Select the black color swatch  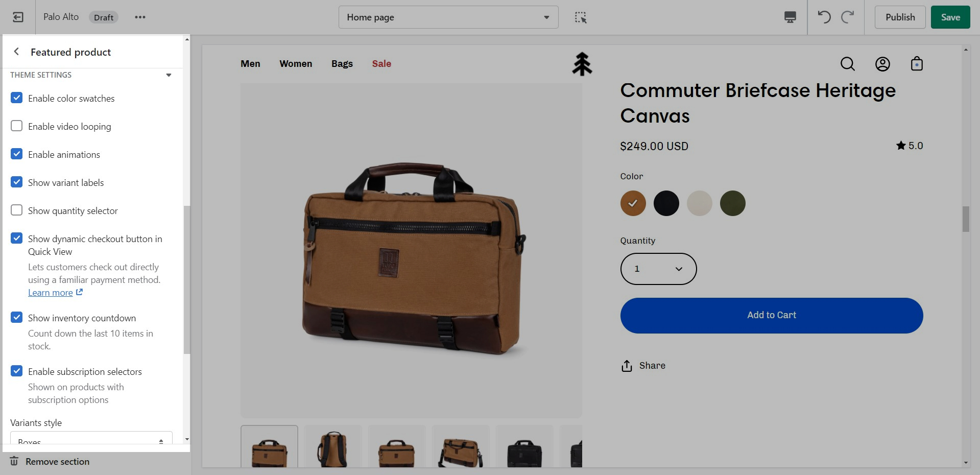pyautogui.click(x=666, y=203)
